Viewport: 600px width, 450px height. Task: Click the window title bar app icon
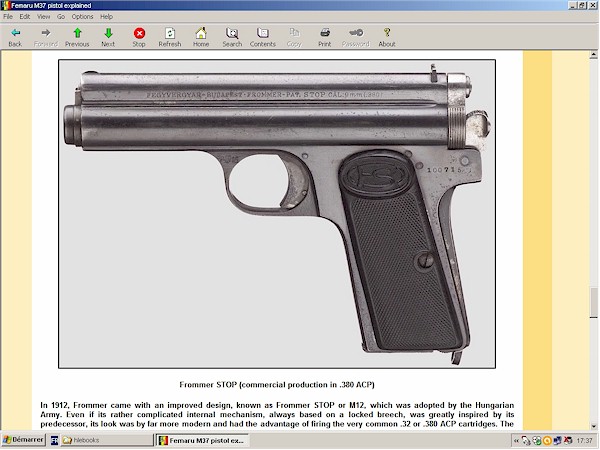click(5, 5)
